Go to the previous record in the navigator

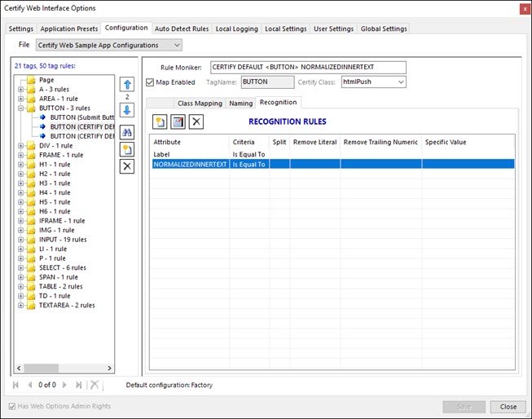point(30,385)
